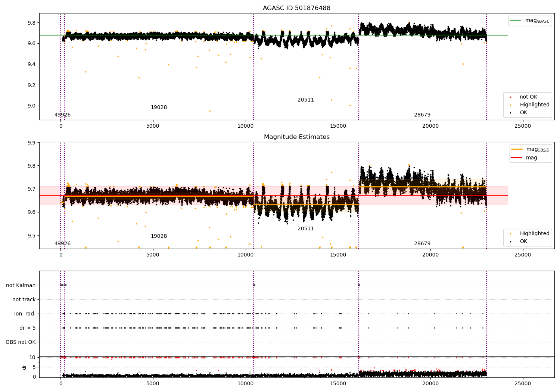Click OBSID label 28679 in top plot
Viewport: 560px width, 392px height.
pos(422,115)
